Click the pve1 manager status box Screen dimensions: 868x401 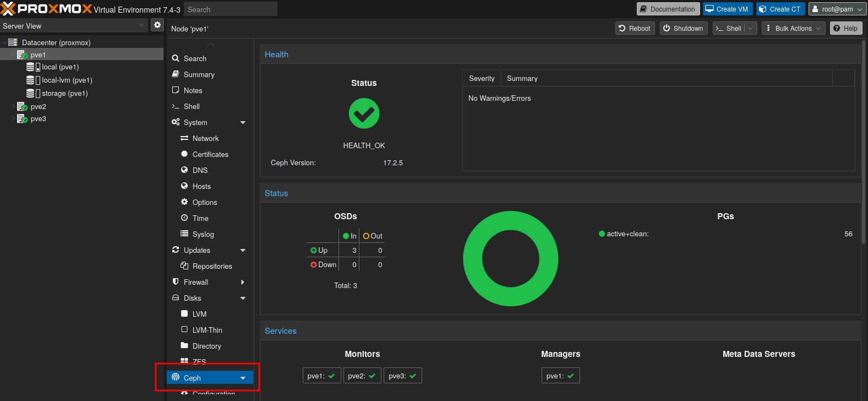561,376
